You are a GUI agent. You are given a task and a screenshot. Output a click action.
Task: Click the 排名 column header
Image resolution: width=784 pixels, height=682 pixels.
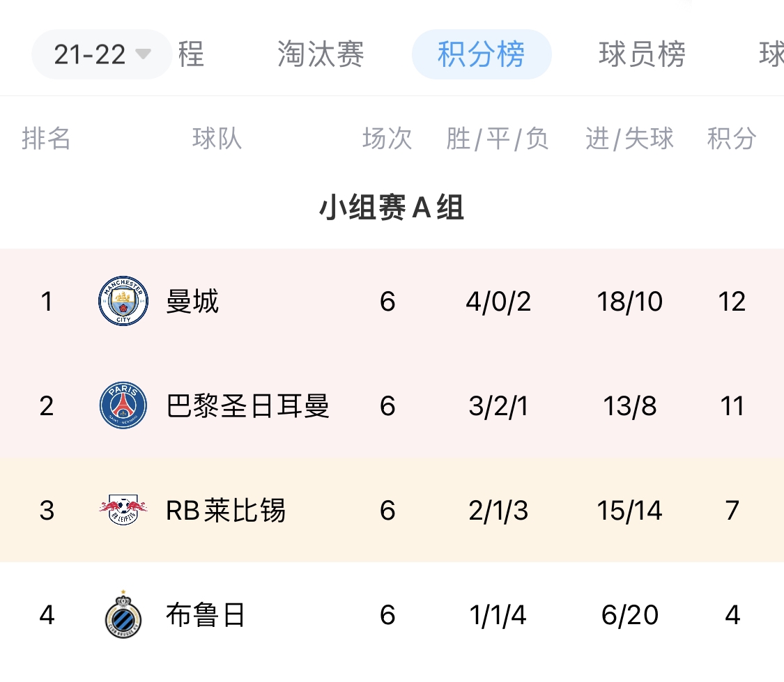click(x=46, y=139)
